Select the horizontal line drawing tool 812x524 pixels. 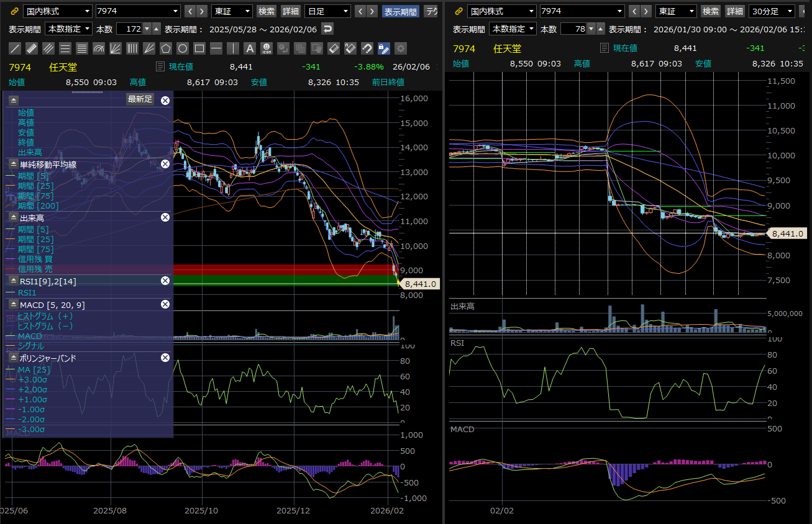(216, 48)
